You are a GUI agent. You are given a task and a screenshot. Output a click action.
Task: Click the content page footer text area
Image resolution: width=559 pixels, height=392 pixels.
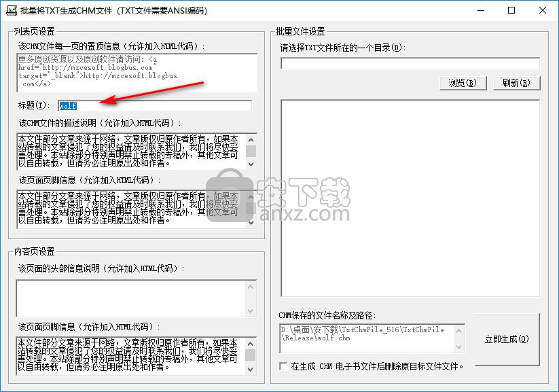click(x=131, y=355)
